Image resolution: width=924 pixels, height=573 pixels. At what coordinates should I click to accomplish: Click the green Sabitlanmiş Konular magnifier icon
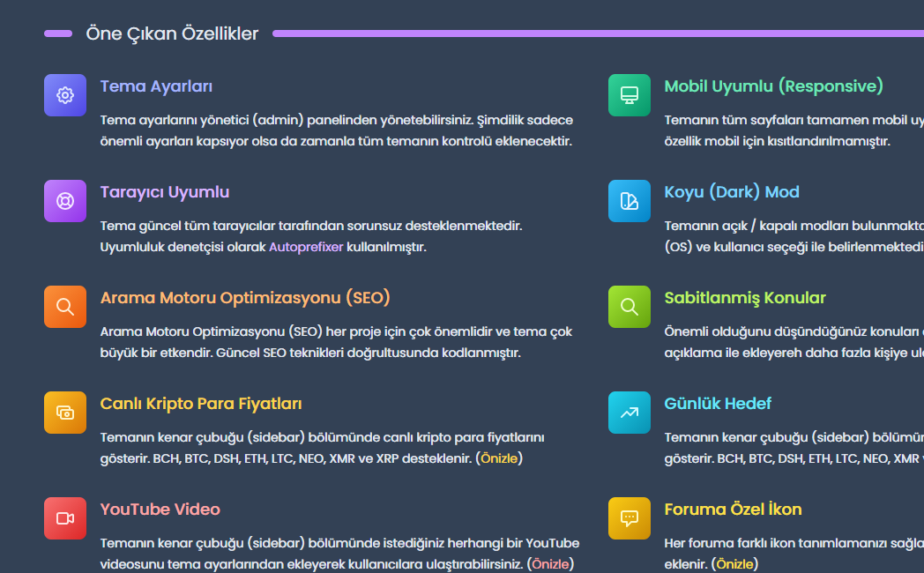click(x=630, y=307)
